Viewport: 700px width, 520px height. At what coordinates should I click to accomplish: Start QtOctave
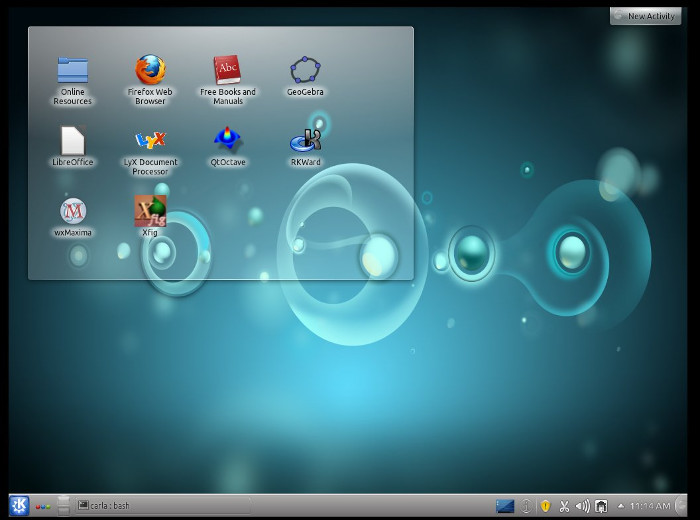228,146
